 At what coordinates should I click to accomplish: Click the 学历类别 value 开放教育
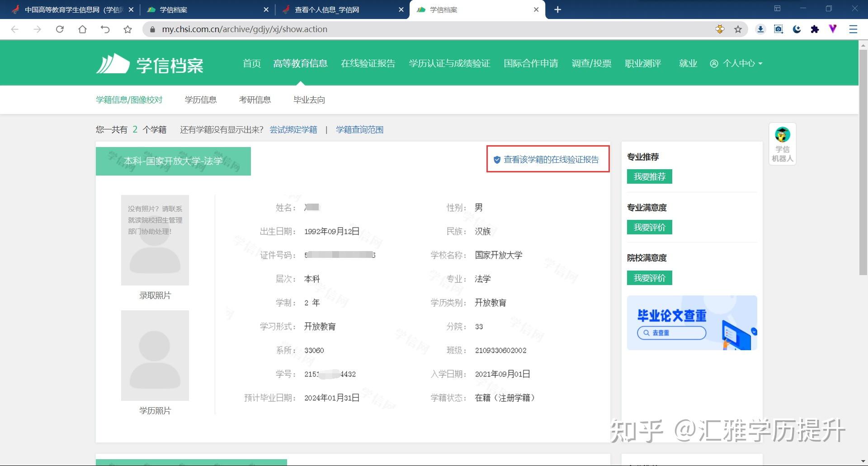pos(491,303)
